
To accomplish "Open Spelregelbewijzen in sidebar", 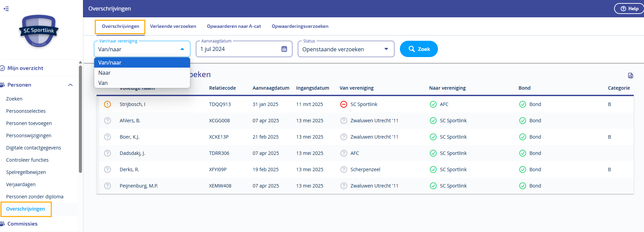I will coord(26,172).
